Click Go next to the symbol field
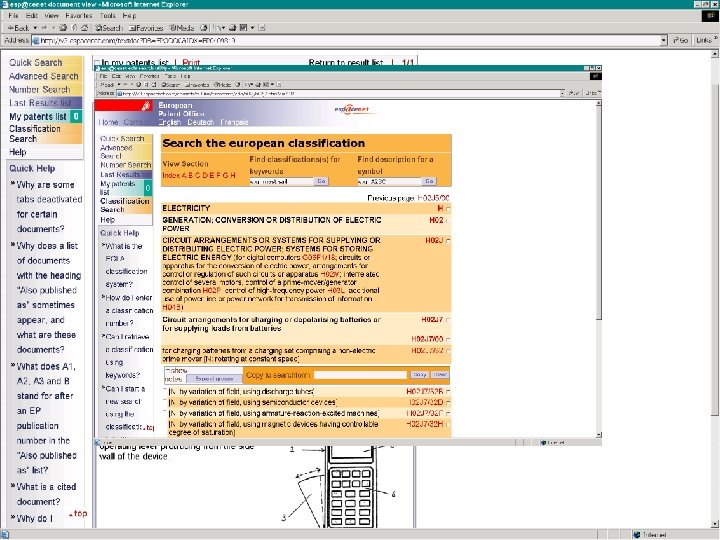Screen dimensions: 720x540 click(x=429, y=181)
